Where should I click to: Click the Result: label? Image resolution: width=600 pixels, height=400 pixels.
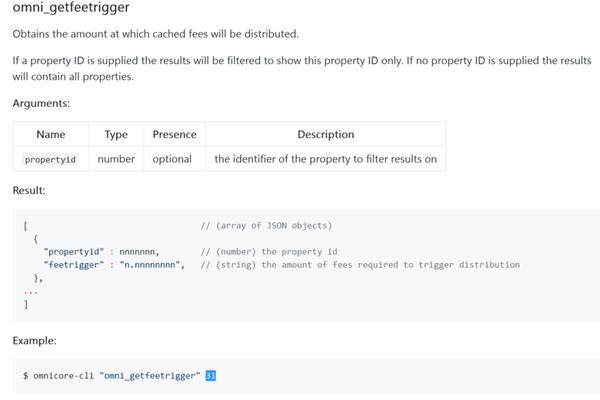[29, 190]
